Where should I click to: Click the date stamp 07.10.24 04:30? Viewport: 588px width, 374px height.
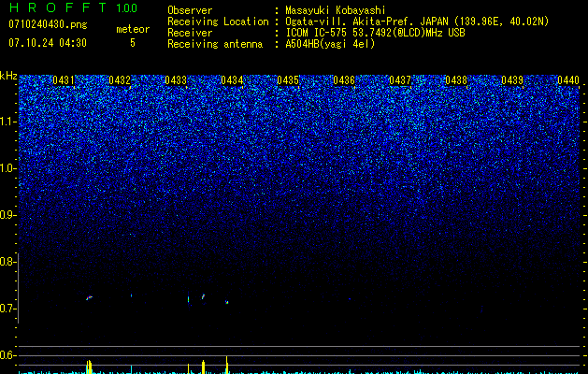point(48,43)
